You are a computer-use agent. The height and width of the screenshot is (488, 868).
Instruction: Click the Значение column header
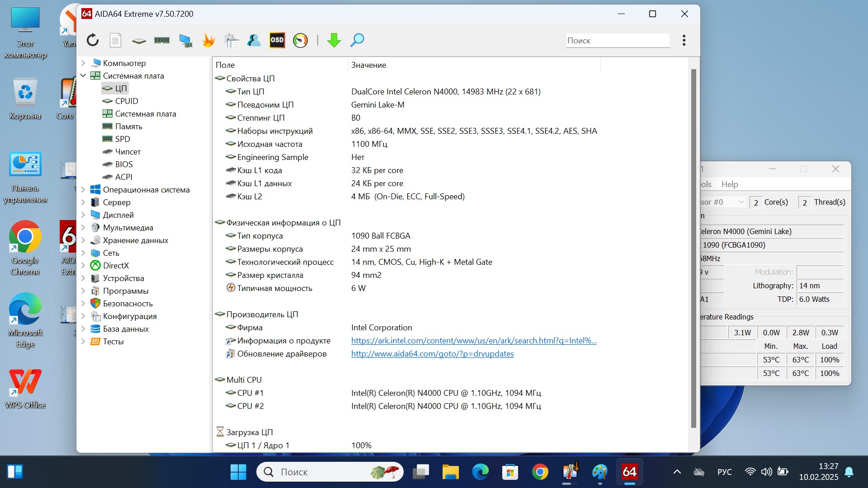474,65
